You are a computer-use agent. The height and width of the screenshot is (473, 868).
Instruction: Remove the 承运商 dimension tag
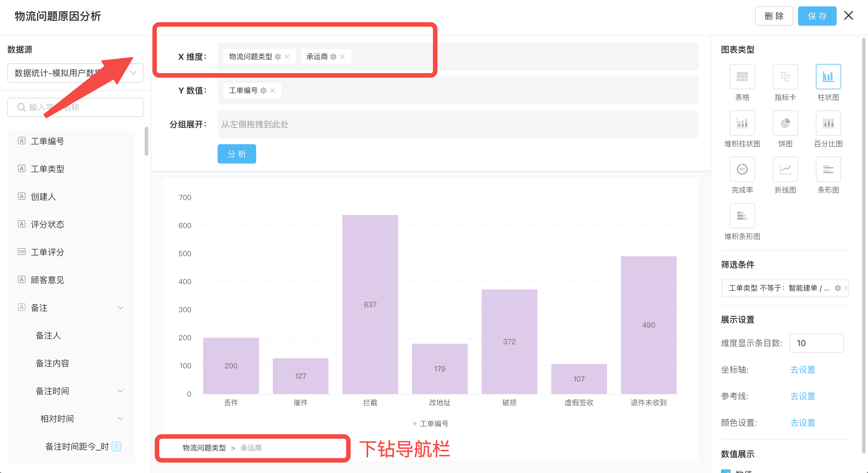[342, 57]
